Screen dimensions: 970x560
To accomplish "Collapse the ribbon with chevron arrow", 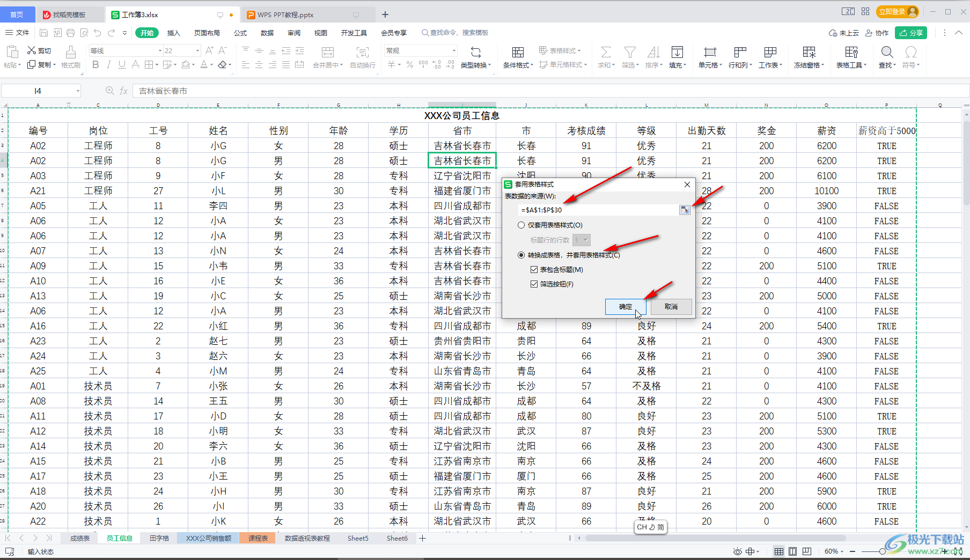I will 959,33.
